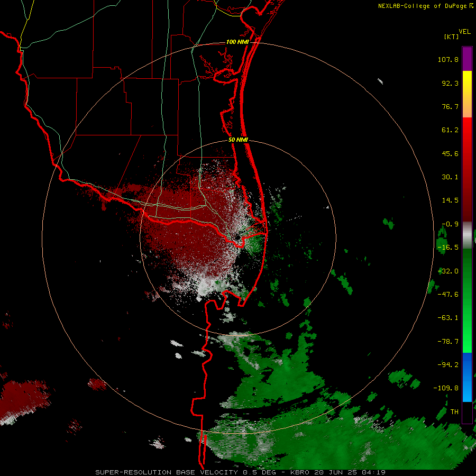Click the [KT] units label
This screenshot has height=476, width=476.
click(451, 36)
